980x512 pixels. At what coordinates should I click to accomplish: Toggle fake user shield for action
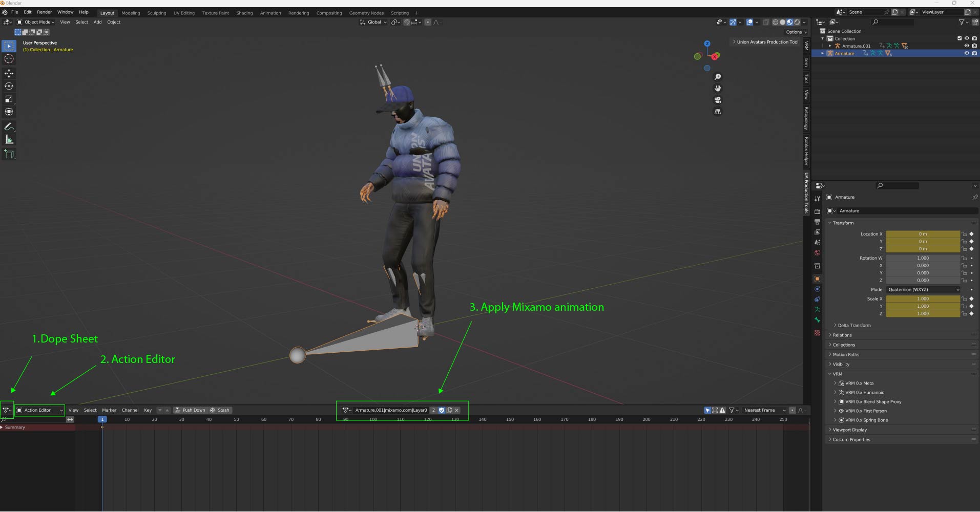442,410
